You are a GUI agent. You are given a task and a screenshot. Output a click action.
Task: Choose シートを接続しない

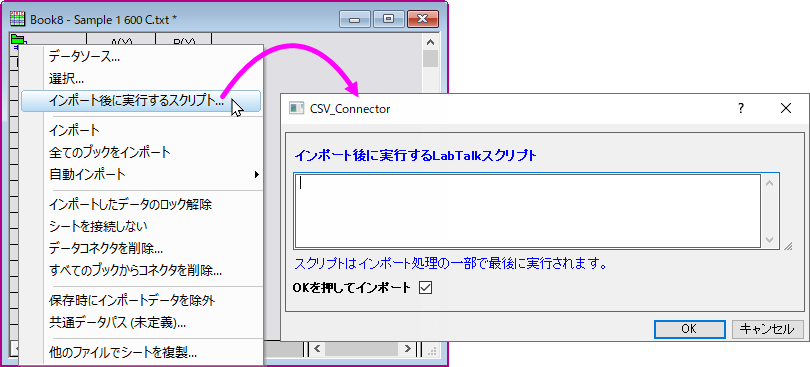141,226
